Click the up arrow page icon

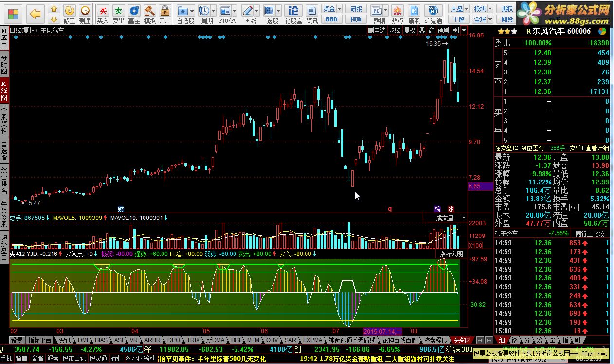pos(54,9)
